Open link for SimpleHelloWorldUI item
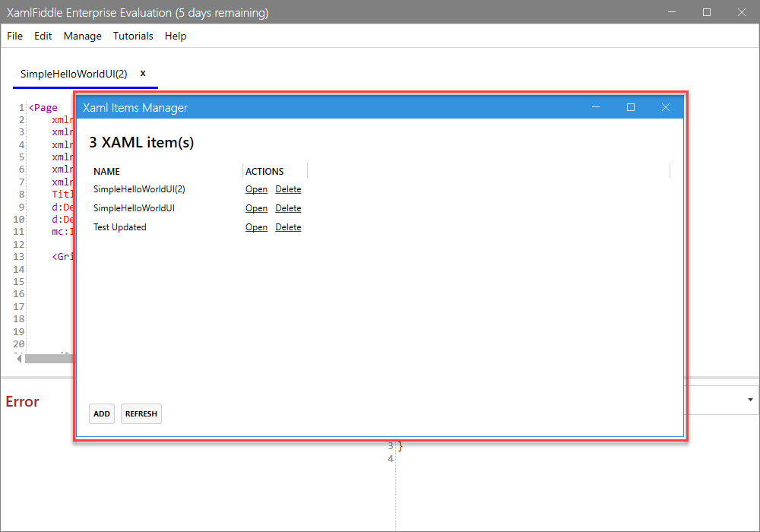Image resolution: width=760 pixels, height=532 pixels. click(x=256, y=208)
